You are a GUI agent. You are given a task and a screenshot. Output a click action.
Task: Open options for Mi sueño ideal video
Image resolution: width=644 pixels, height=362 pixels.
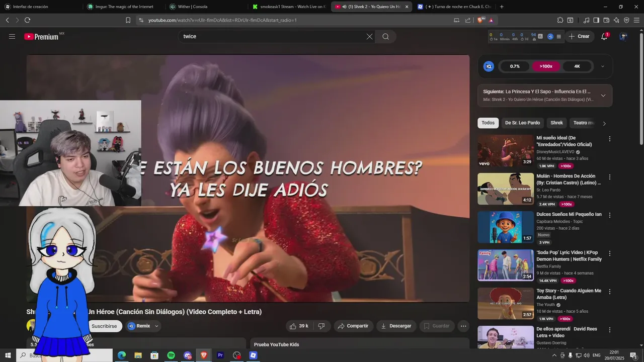(610, 139)
